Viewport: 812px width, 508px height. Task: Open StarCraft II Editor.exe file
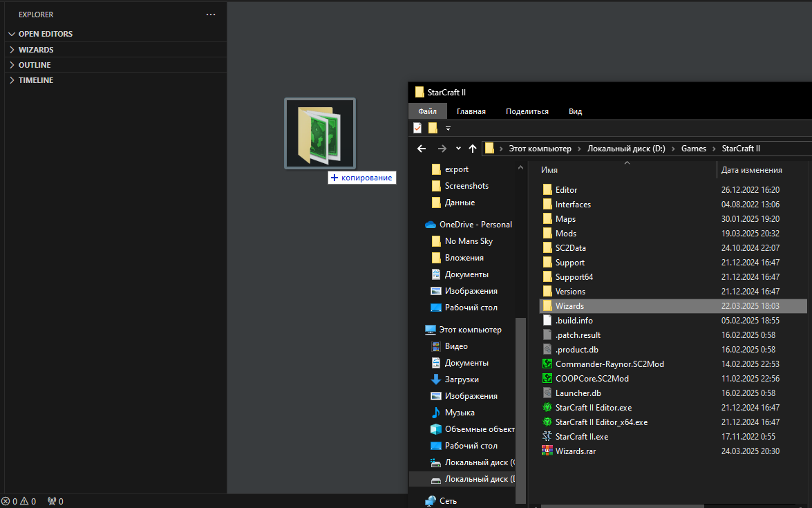pos(593,408)
